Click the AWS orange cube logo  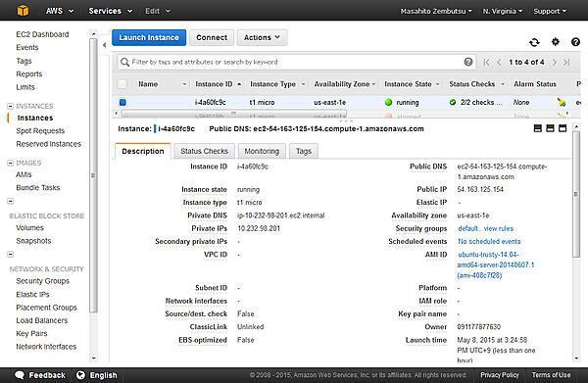[23, 11]
